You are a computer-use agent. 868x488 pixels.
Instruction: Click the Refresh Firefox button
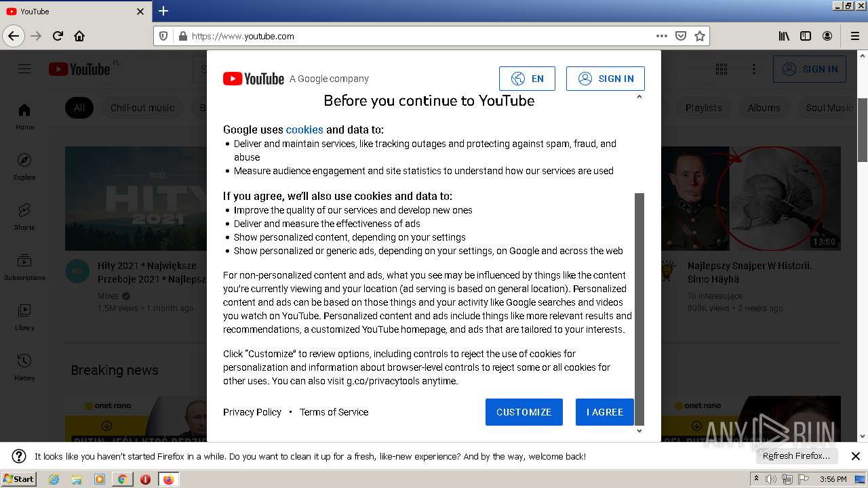(796, 456)
